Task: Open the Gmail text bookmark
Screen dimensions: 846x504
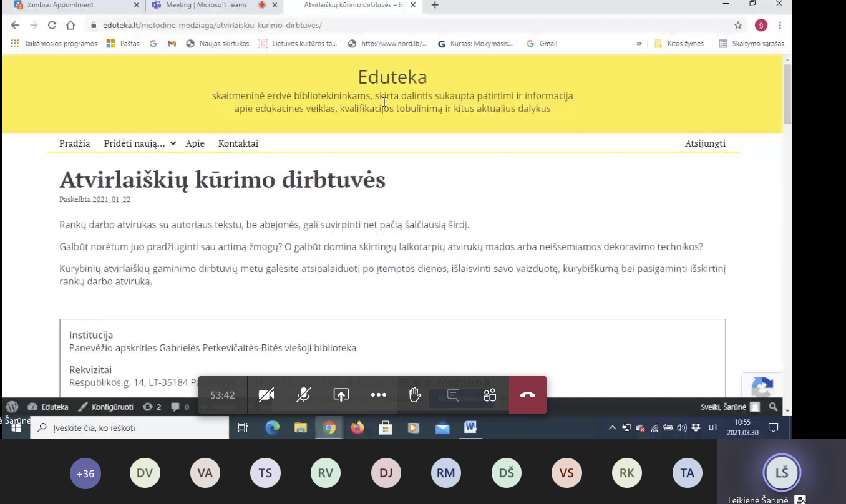Action: [542, 44]
